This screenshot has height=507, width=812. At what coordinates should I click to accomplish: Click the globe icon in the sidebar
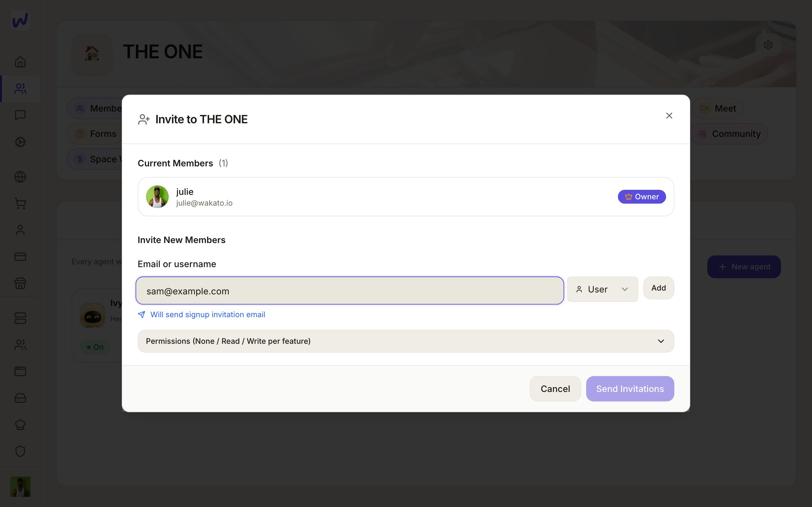[20, 177]
